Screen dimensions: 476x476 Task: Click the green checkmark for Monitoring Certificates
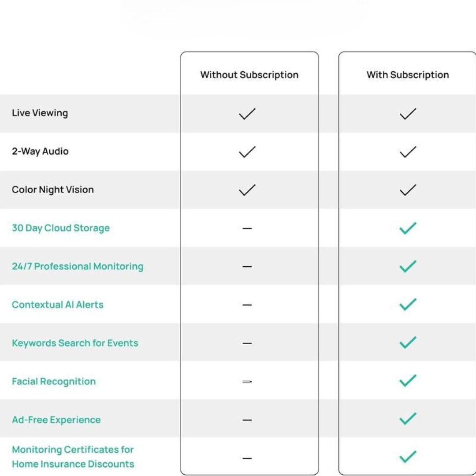(408, 457)
